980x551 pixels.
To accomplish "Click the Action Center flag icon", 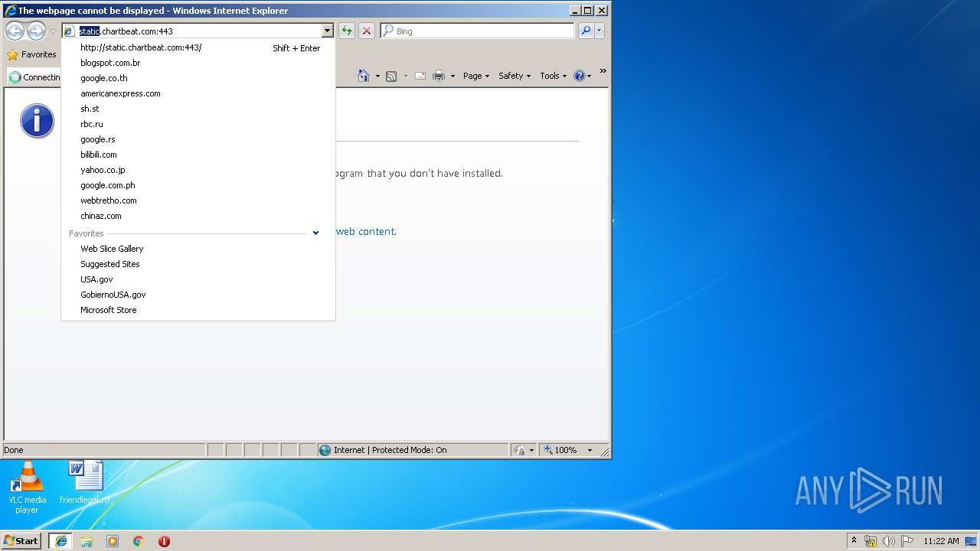I will [x=906, y=541].
